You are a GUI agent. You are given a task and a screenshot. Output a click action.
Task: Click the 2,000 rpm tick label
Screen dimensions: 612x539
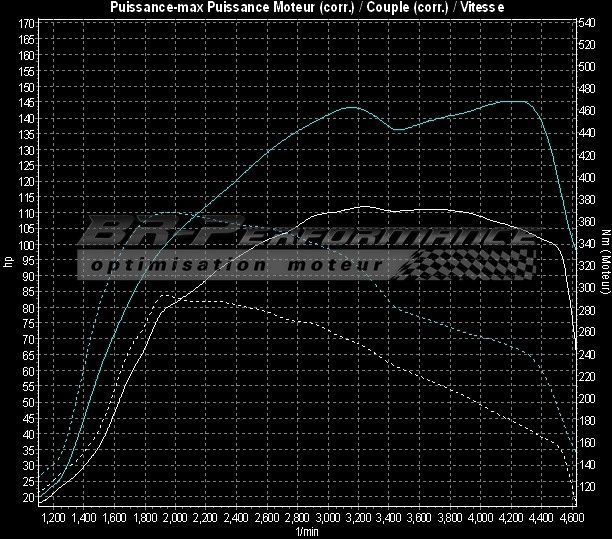[x=175, y=519]
